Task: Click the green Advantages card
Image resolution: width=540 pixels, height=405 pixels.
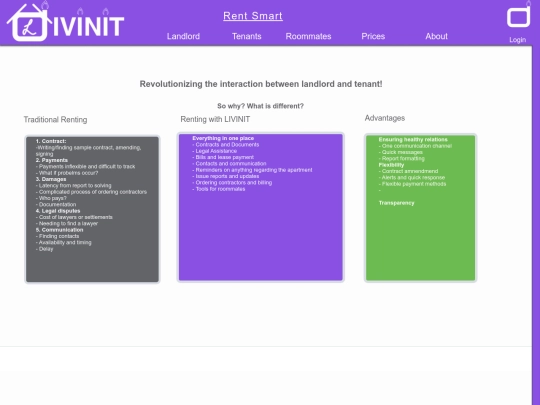Action: pos(420,208)
